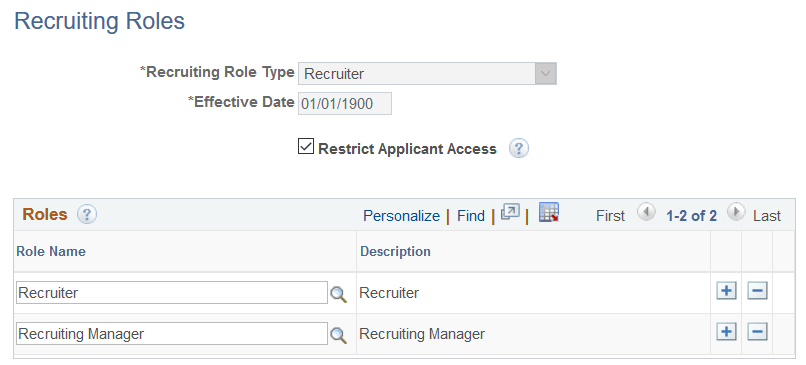Image resolution: width=806 pixels, height=365 pixels.
Task: Select Recruiter description text
Action: (389, 293)
